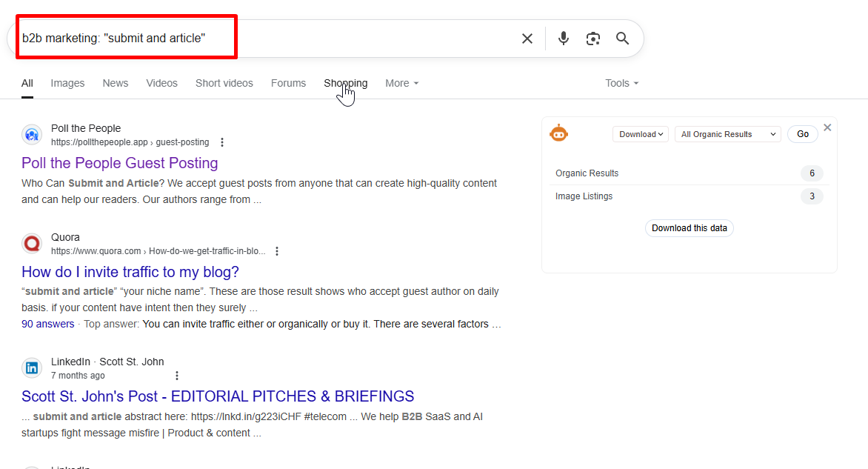868x469 pixels.
Task: Select the Forums tab
Action: tap(288, 83)
